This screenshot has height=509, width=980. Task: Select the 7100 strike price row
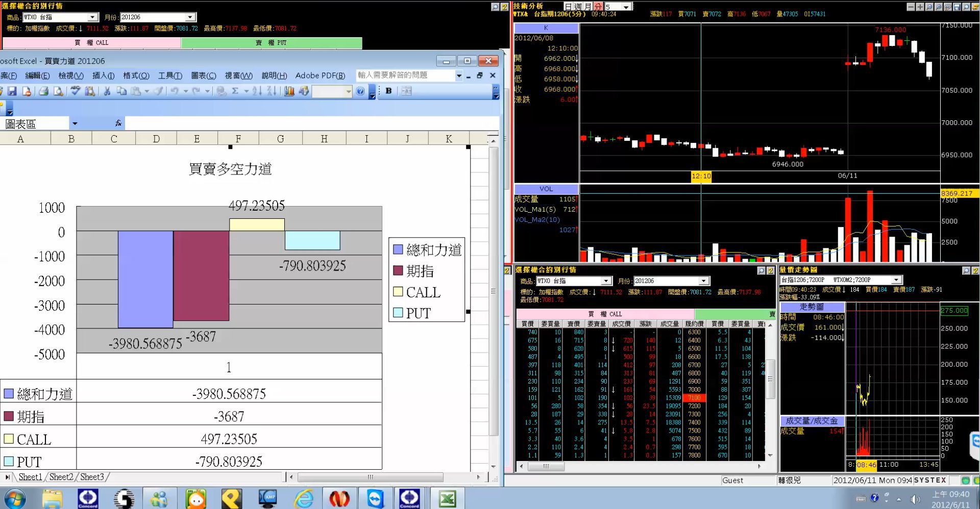(640, 398)
